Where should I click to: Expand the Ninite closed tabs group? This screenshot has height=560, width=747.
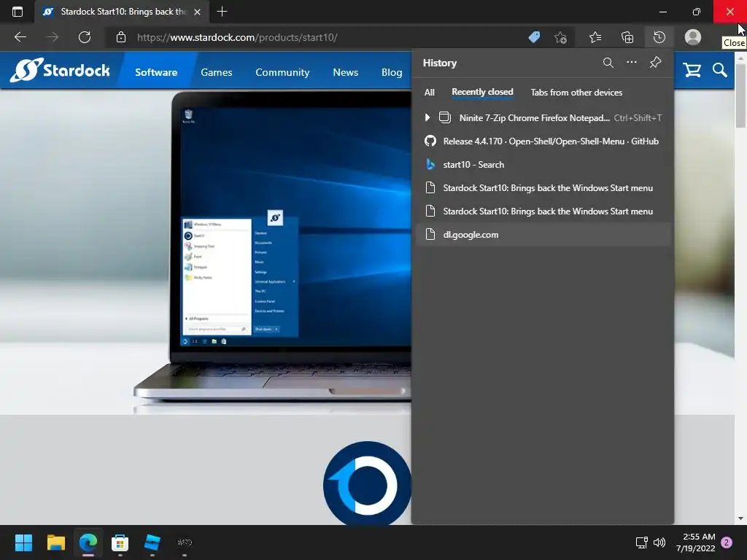pos(427,117)
